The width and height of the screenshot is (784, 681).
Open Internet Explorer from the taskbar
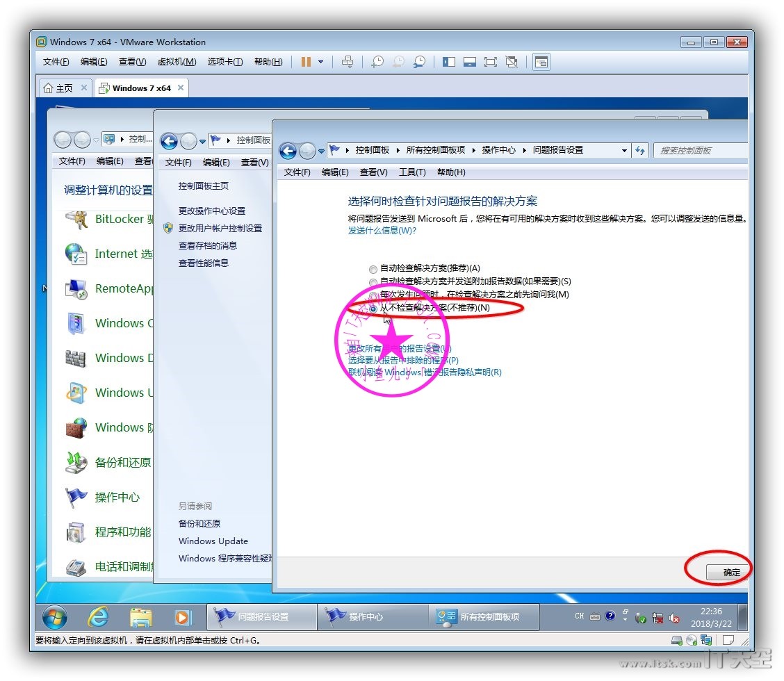click(x=98, y=616)
